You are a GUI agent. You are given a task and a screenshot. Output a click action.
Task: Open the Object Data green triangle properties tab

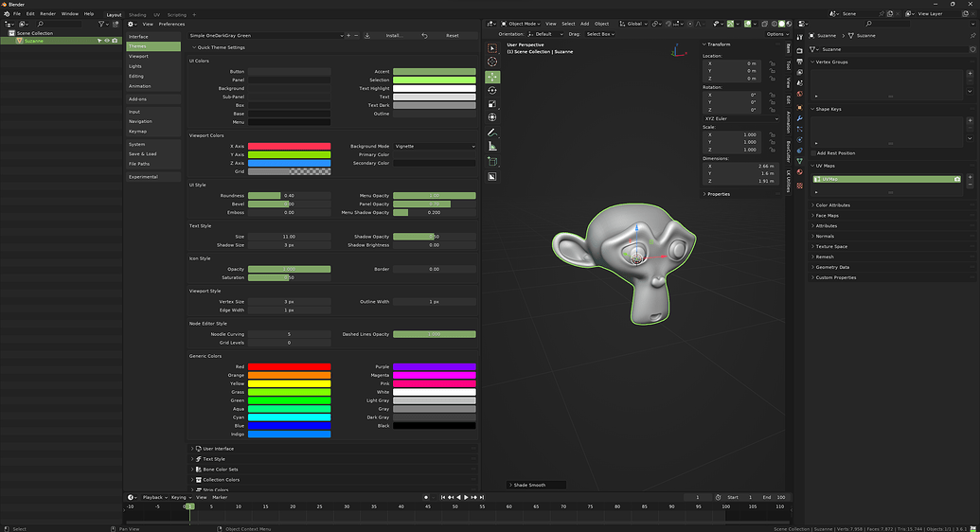(x=800, y=161)
